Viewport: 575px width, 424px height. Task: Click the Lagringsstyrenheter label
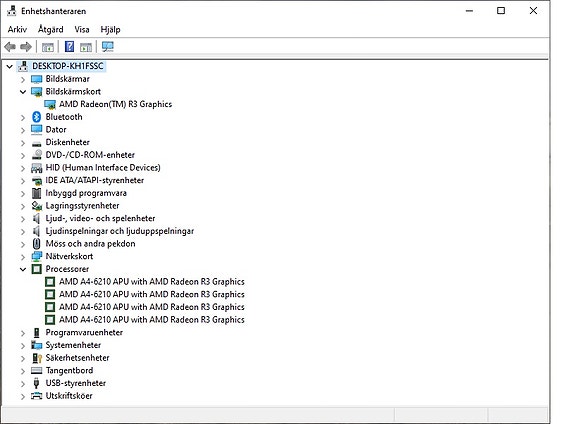tap(82, 206)
